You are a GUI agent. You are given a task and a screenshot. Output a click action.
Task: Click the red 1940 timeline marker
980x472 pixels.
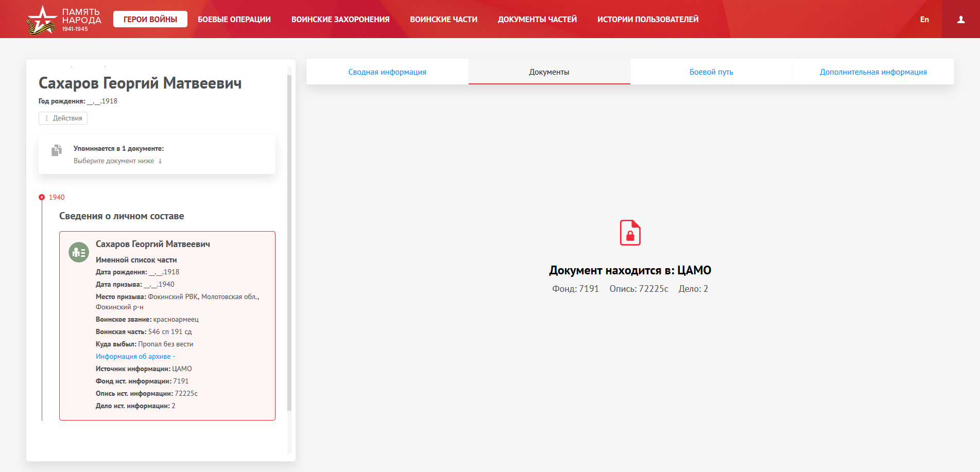click(42, 197)
